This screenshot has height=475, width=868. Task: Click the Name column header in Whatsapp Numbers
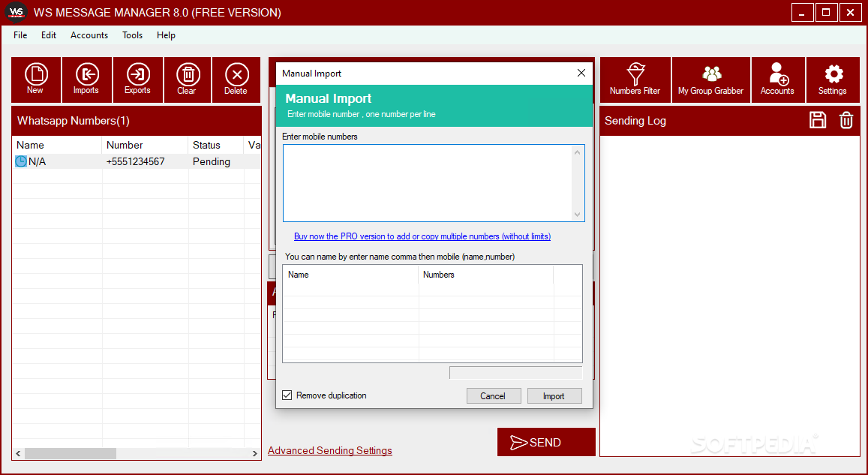(57, 145)
